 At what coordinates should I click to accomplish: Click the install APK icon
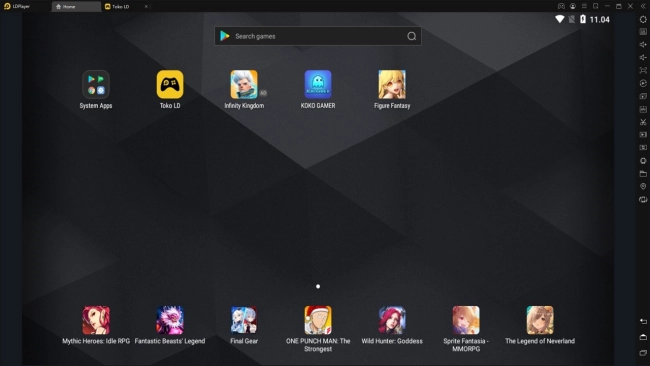643,109
